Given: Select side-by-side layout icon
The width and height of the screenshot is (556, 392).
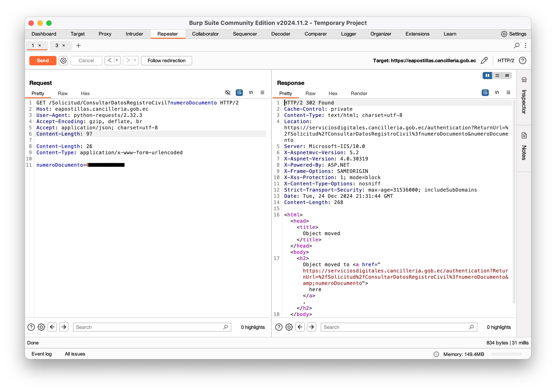Looking at the screenshot, I should point(488,76).
